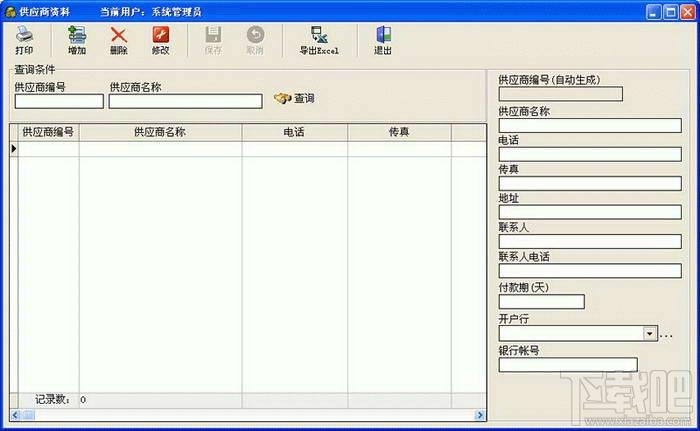This screenshot has height=431, width=700.
Task: Click the horizontal scrollbar left arrow
Action: pyautogui.click(x=15, y=415)
